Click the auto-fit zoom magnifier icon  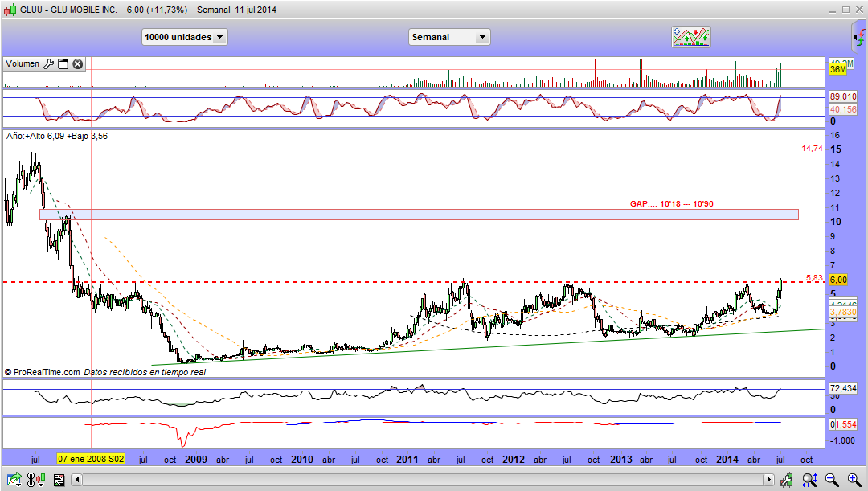coord(809,480)
